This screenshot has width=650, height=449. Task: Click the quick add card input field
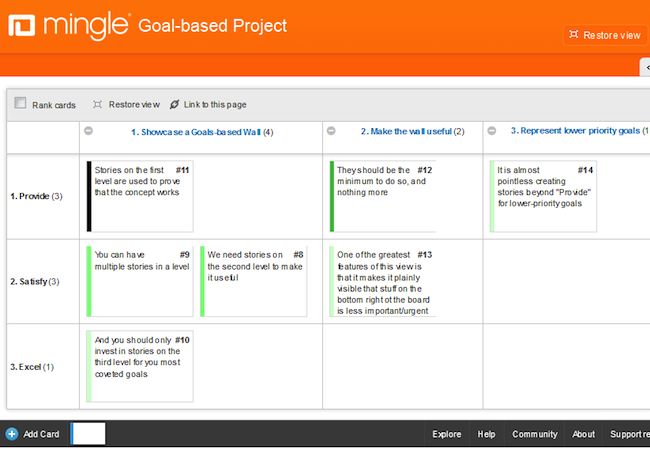click(x=88, y=434)
